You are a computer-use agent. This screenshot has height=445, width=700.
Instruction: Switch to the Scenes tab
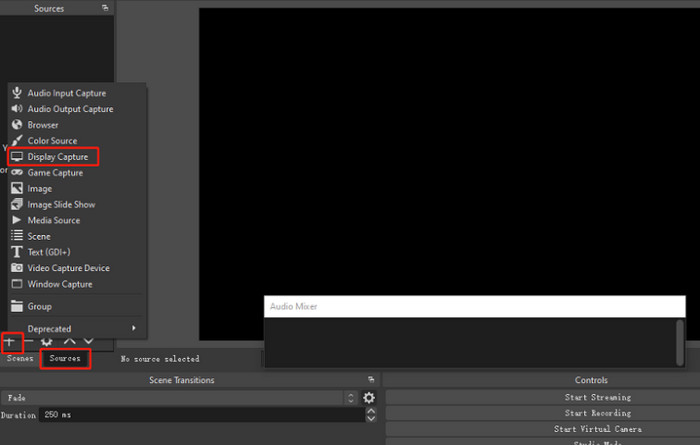[20, 358]
